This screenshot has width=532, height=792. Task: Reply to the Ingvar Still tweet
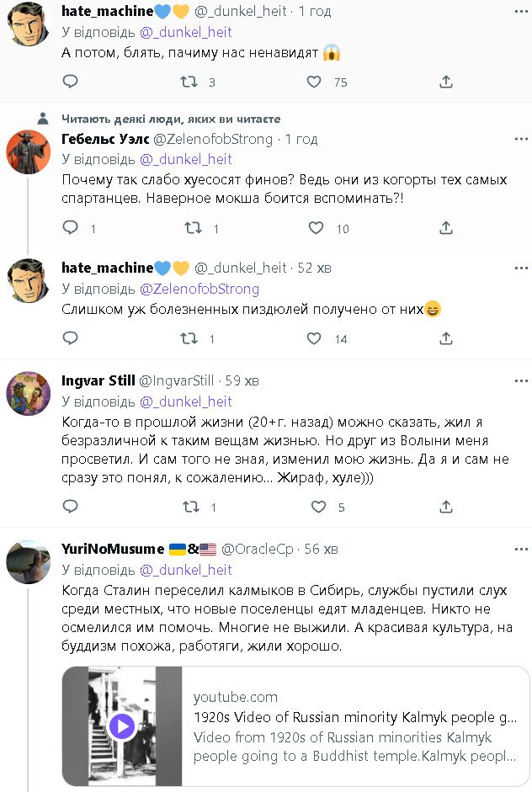(71, 508)
